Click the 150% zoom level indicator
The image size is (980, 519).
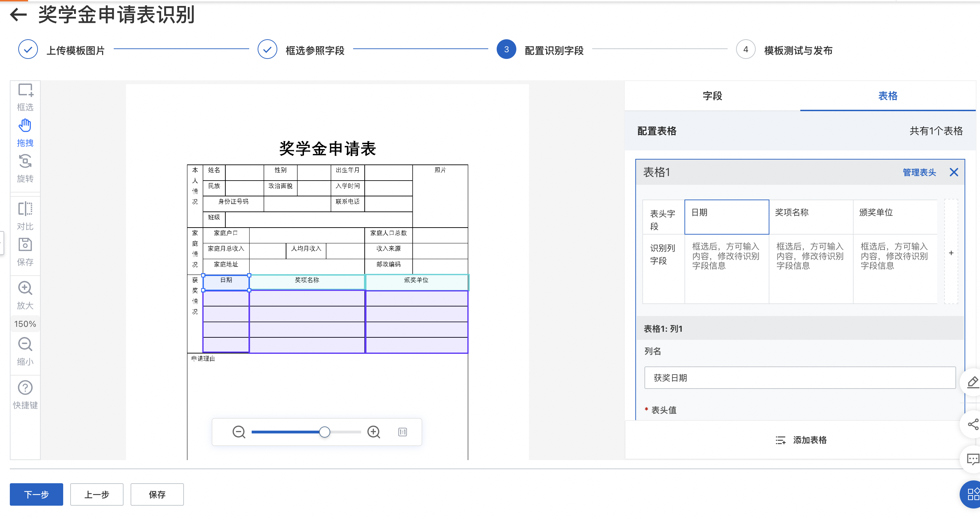tap(25, 324)
